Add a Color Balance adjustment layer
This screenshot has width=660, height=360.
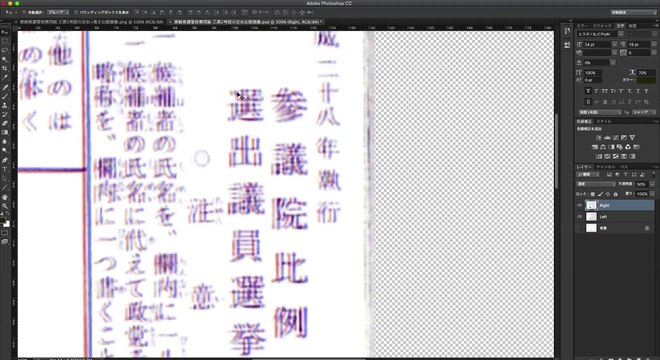click(x=603, y=147)
